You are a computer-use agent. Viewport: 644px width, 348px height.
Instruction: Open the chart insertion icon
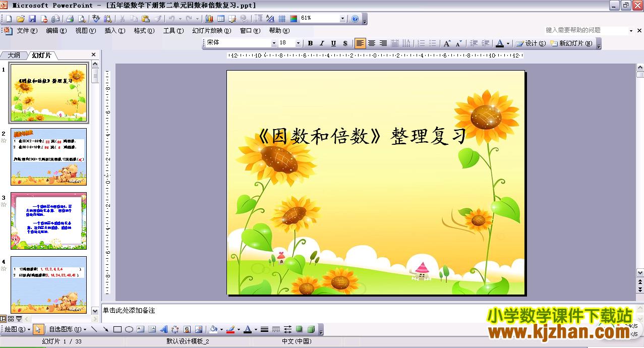click(x=209, y=19)
